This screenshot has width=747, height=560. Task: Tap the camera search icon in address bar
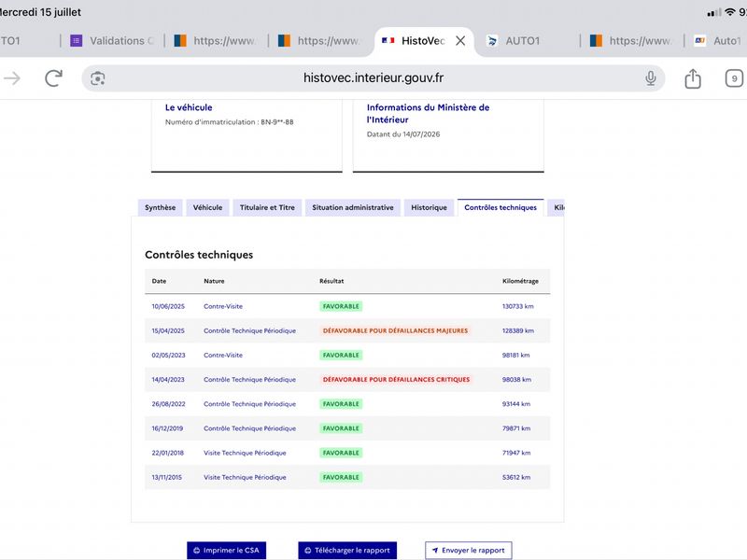coord(98,78)
